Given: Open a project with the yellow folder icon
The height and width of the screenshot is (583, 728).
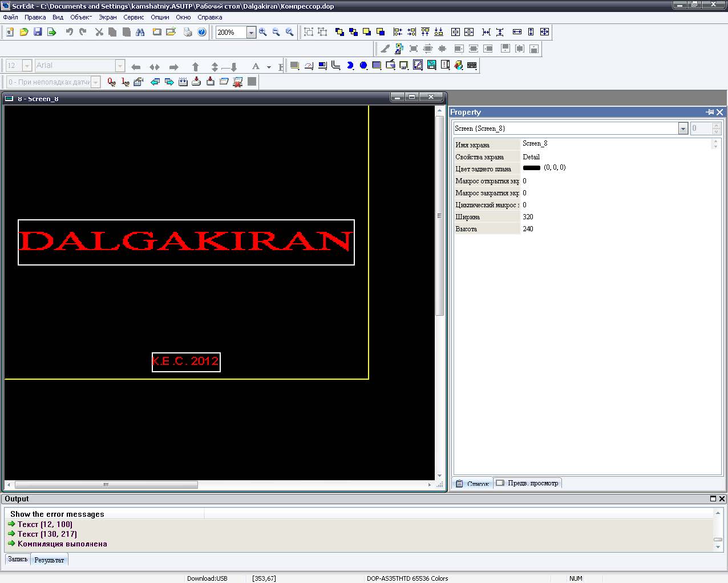Looking at the screenshot, I should pos(23,32).
